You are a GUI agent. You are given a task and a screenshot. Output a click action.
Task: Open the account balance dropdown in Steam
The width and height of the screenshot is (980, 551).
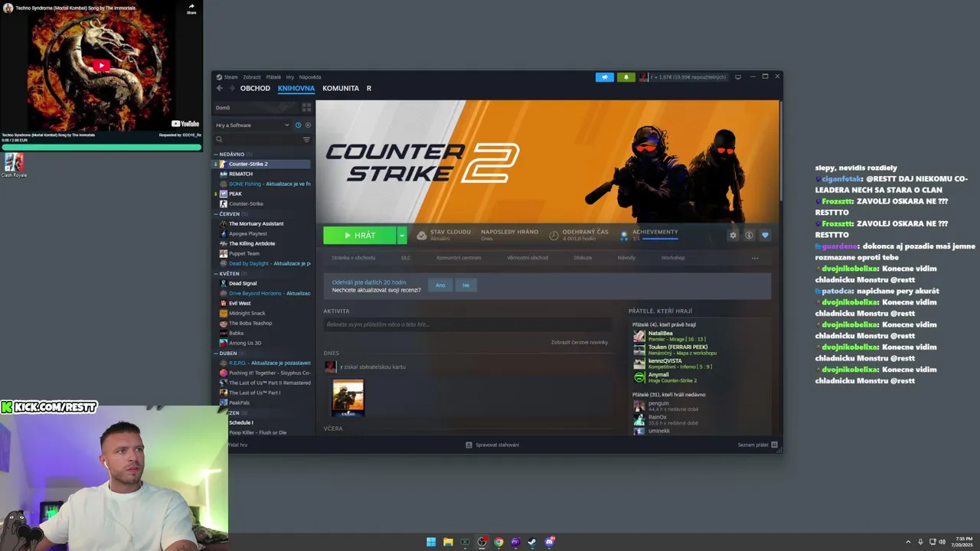688,77
